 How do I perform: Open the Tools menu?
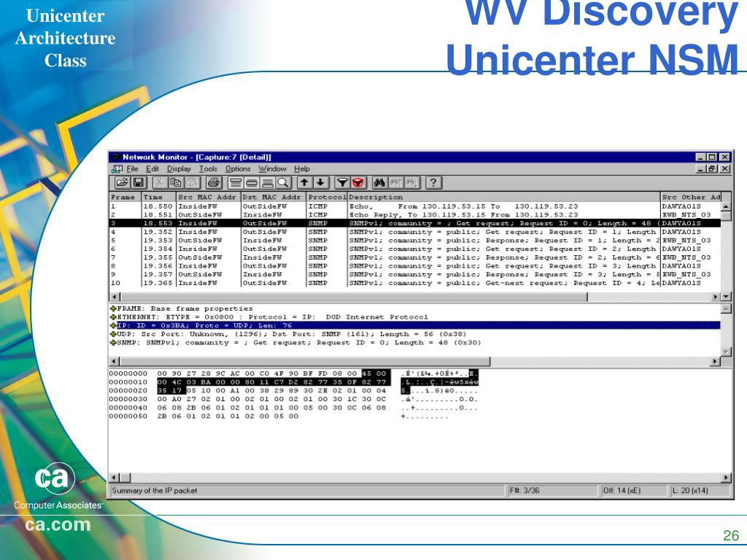(x=208, y=169)
